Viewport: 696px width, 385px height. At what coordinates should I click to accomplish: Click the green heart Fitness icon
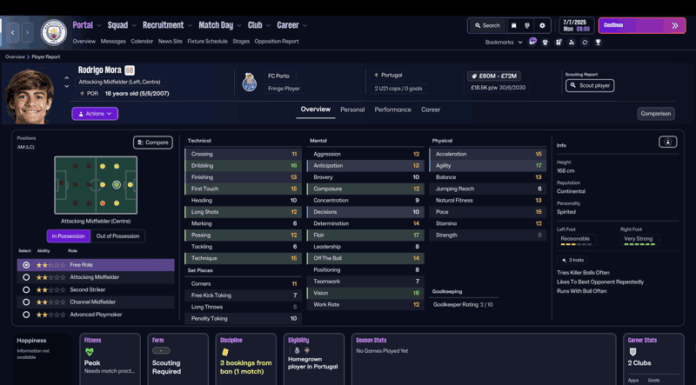(x=89, y=352)
